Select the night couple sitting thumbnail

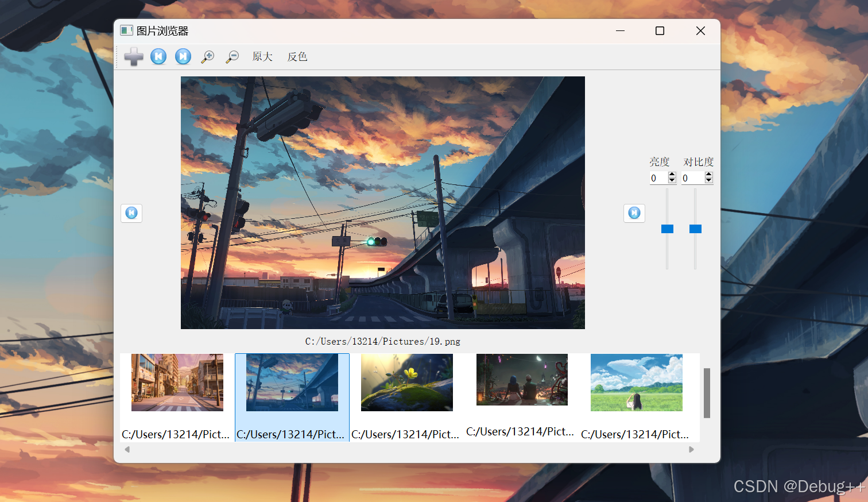pyautogui.click(x=522, y=380)
